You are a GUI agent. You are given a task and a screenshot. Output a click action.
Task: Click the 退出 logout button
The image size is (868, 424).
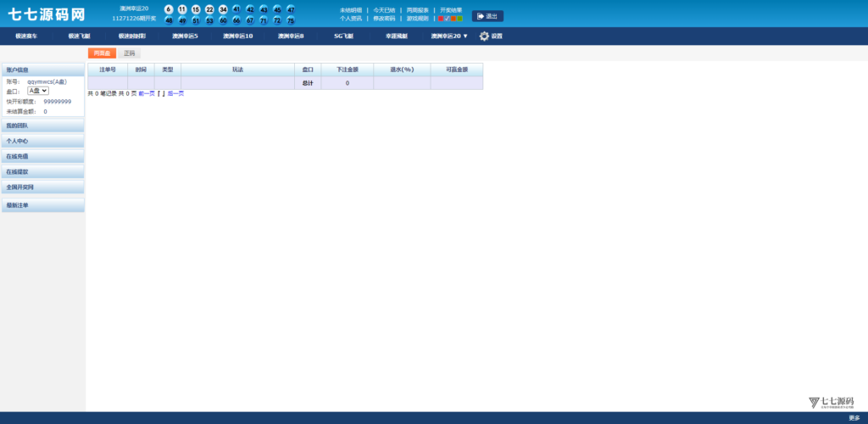coord(487,16)
